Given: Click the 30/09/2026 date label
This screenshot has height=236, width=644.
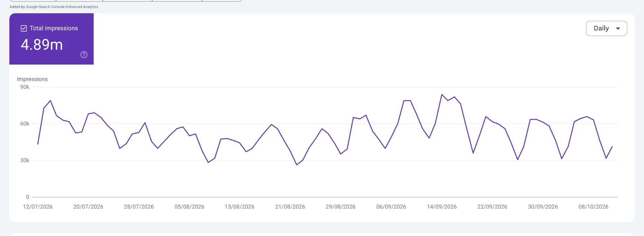Looking at the screenshot, I should tap(543, 207).
